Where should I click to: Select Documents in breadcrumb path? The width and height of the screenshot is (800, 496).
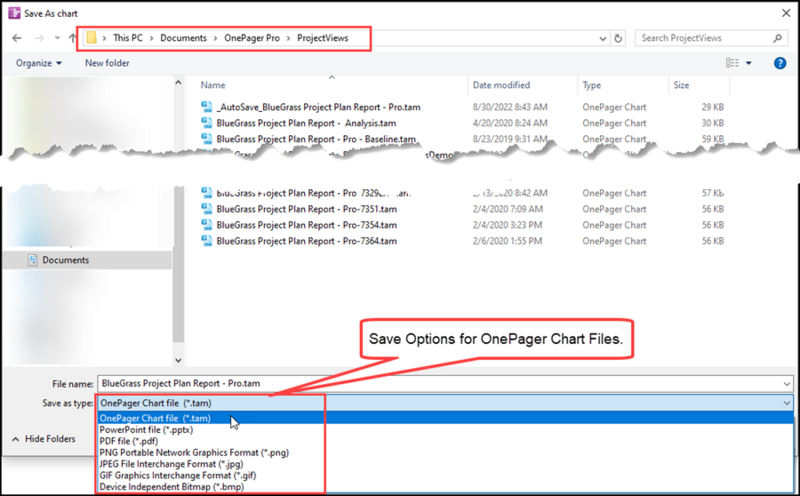click(x=183, y=38)
